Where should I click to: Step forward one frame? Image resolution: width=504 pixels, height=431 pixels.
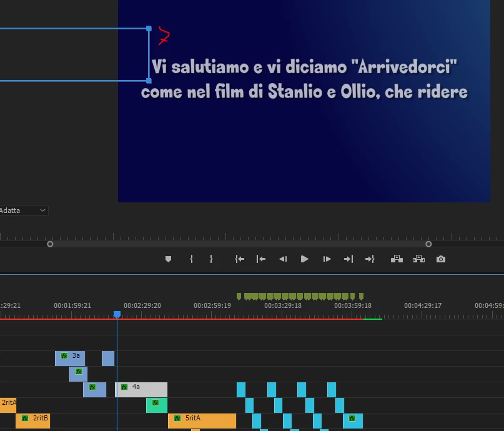coord(327,259)
